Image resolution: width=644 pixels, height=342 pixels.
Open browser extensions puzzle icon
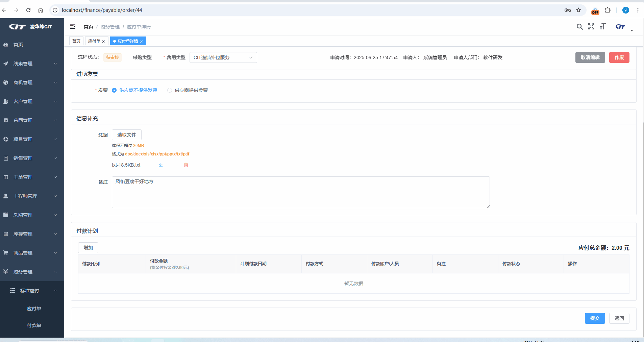click(x=608, y=10)
